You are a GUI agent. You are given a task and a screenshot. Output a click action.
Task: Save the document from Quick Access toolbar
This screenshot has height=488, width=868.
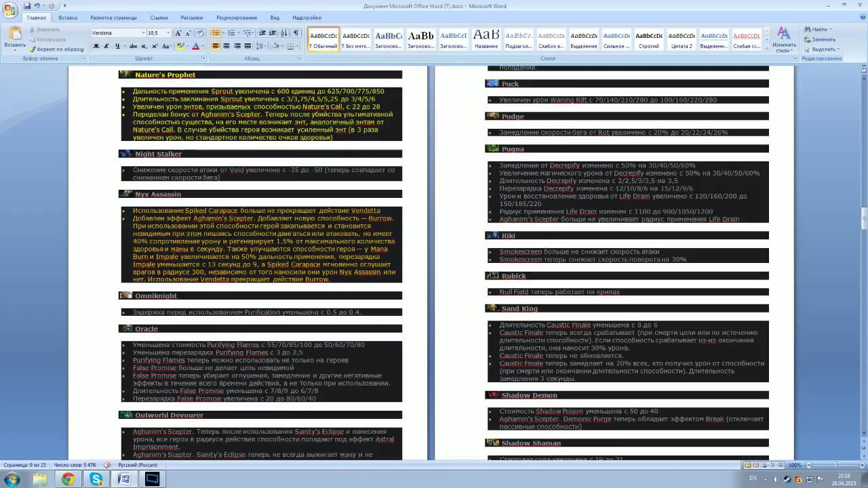27,5
